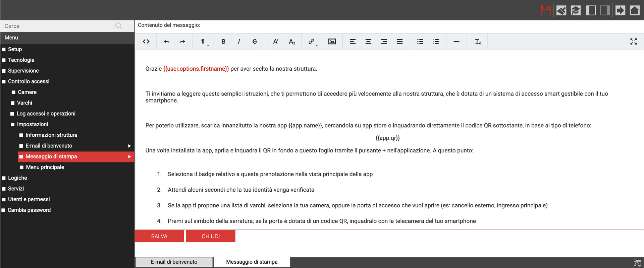
Task: Open the paragraph format dropdown
Action: [x=203, y=42]
